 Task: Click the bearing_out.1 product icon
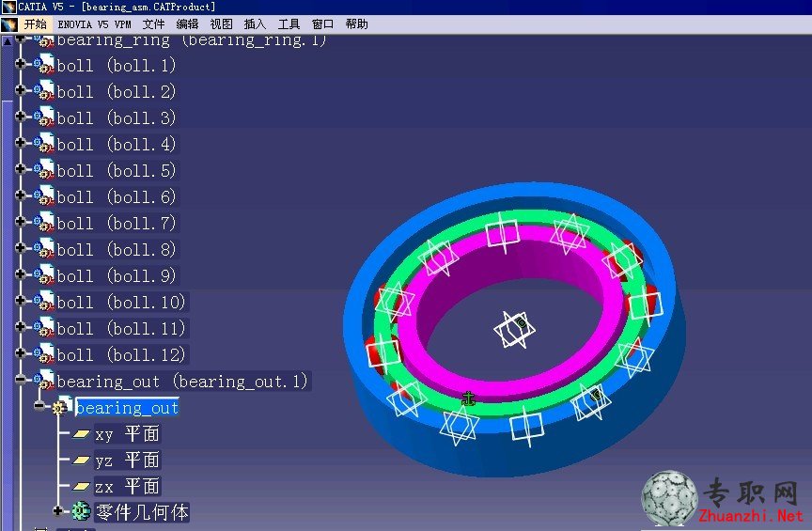tap(44, 382)
